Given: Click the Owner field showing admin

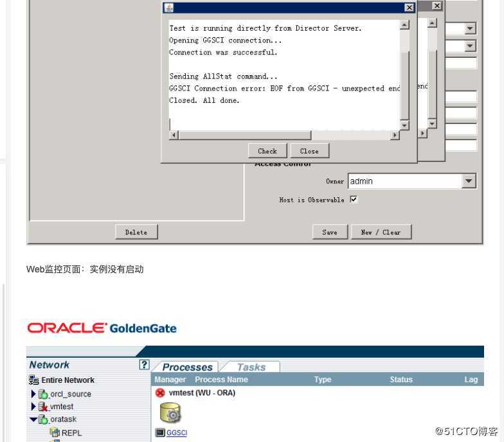Looking at the screenshot, I should (x=405, y=181).
